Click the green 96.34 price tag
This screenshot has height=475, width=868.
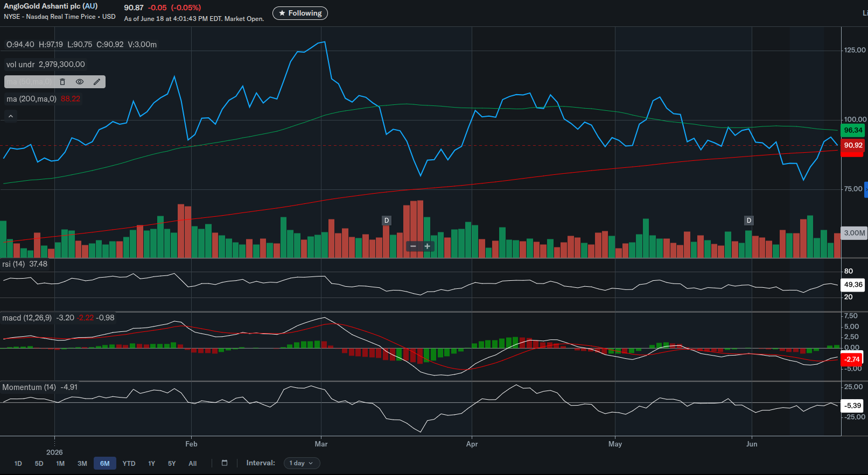click(x=852, y=130)
